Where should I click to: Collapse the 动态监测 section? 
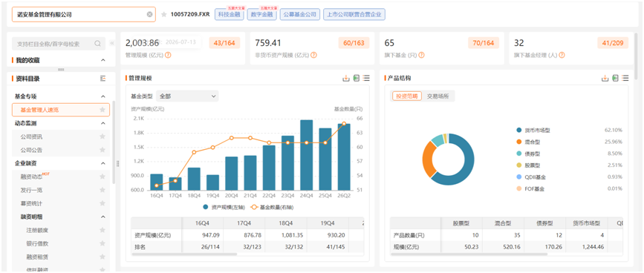[x=103, y=123]
